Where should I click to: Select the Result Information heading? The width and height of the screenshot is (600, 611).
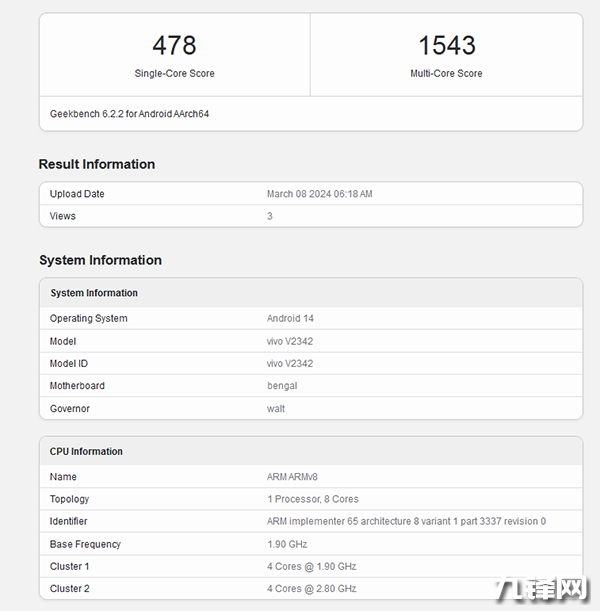click(x=97, y=164)
